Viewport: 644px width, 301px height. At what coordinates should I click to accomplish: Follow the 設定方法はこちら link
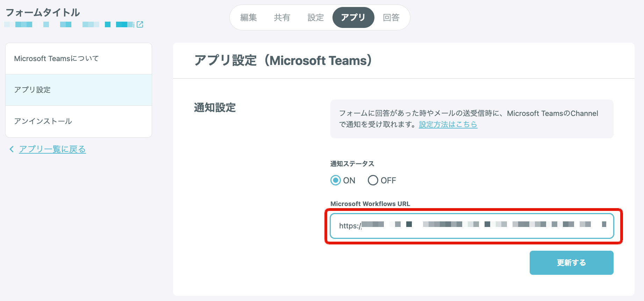448,124
